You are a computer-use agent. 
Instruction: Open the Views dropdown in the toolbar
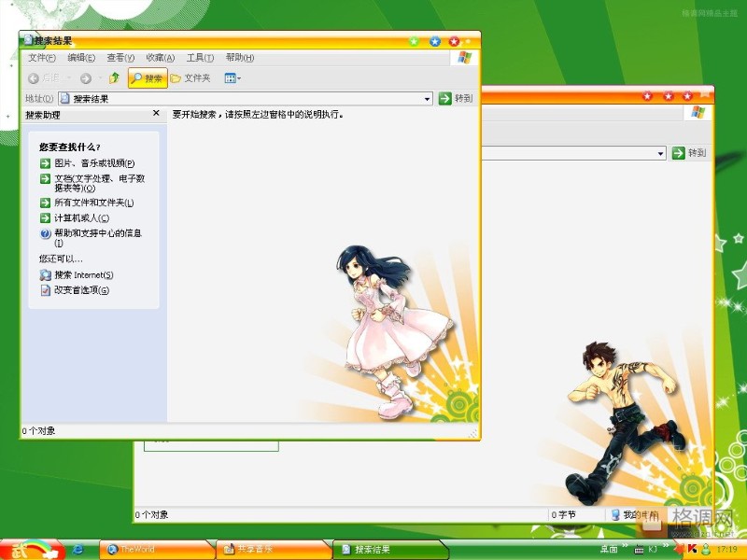pyautogui.click(x=233, y=78)
